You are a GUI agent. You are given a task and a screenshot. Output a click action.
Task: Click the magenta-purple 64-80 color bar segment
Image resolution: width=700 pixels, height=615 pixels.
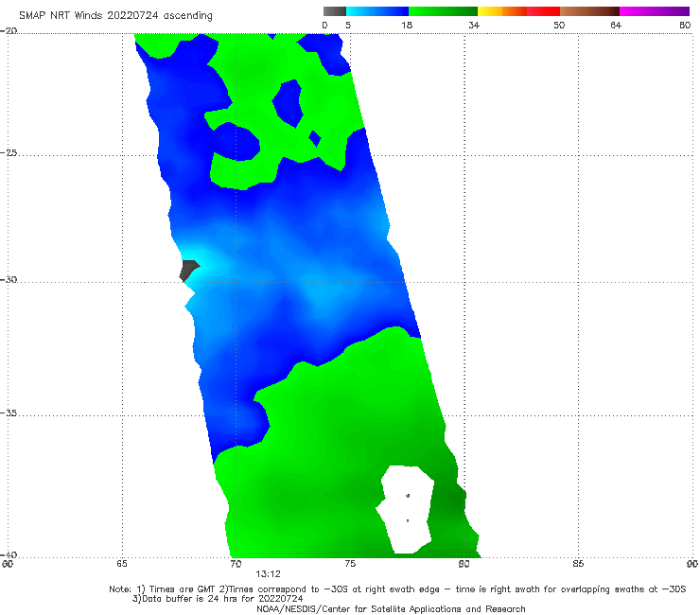pos(655,11)
